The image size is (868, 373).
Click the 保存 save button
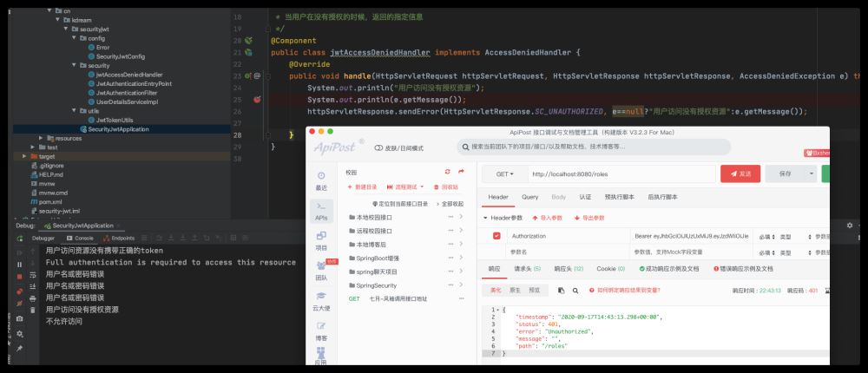point(785,173)
